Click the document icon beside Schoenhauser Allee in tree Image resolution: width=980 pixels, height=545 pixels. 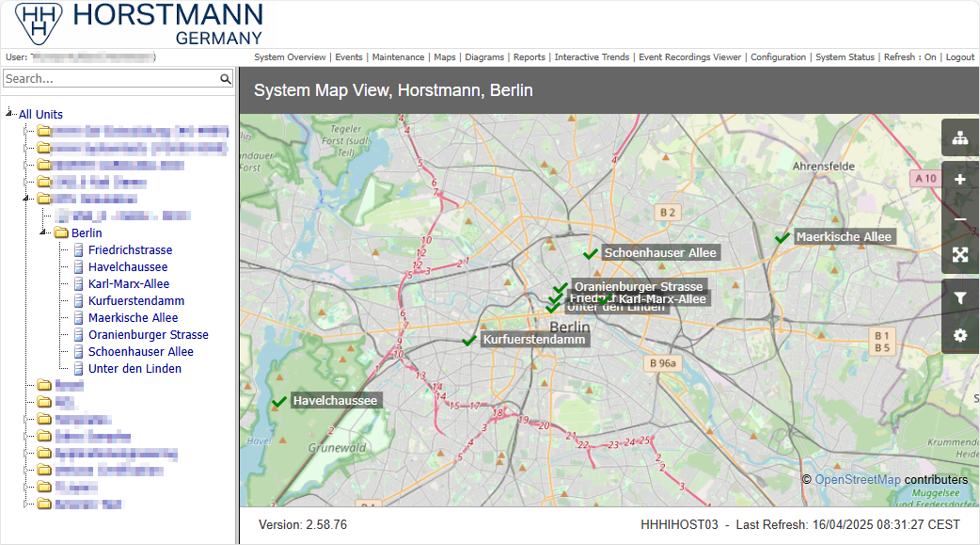(79, 352)
